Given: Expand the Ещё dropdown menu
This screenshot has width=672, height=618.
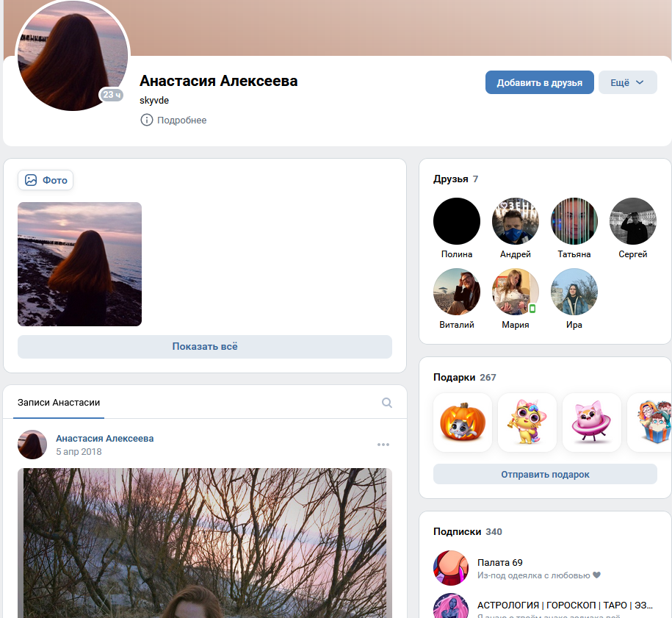Looking at the screenshot, I should click(627, 82).
